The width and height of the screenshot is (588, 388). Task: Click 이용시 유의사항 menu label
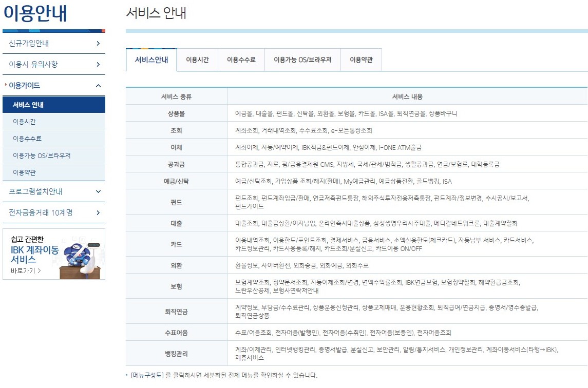pos(33,65)
